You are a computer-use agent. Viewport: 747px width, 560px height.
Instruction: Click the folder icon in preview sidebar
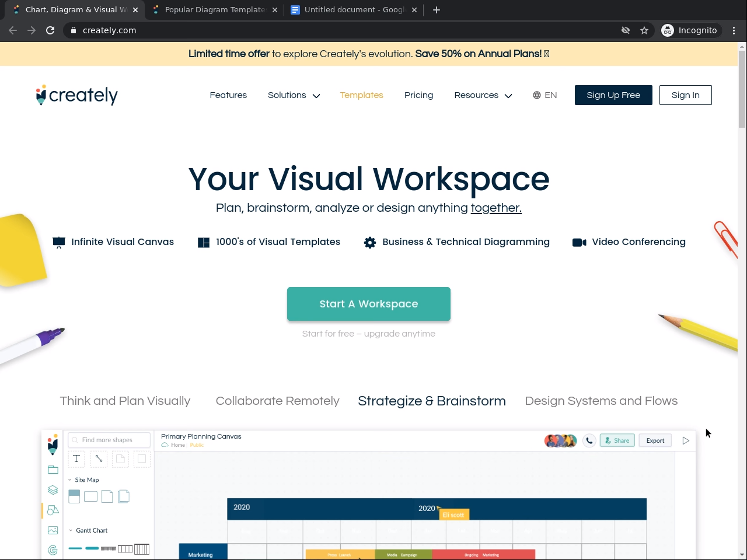point(53,470)
